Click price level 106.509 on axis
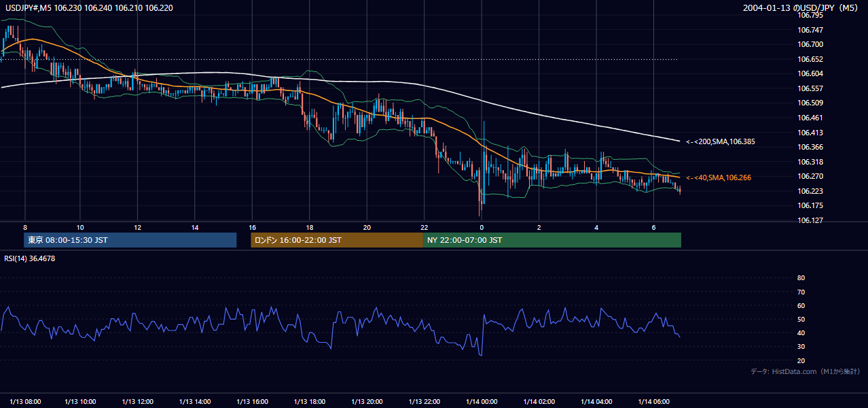 coord(810,103)
